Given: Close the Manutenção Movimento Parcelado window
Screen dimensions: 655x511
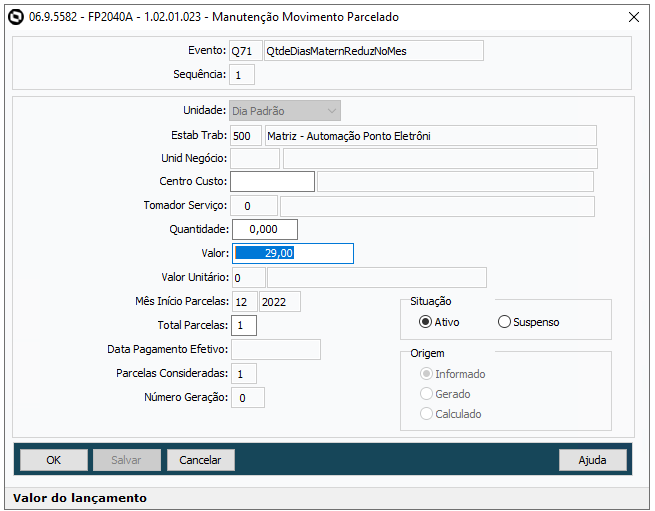Looking at the screenshot, I should pos(633,17).
